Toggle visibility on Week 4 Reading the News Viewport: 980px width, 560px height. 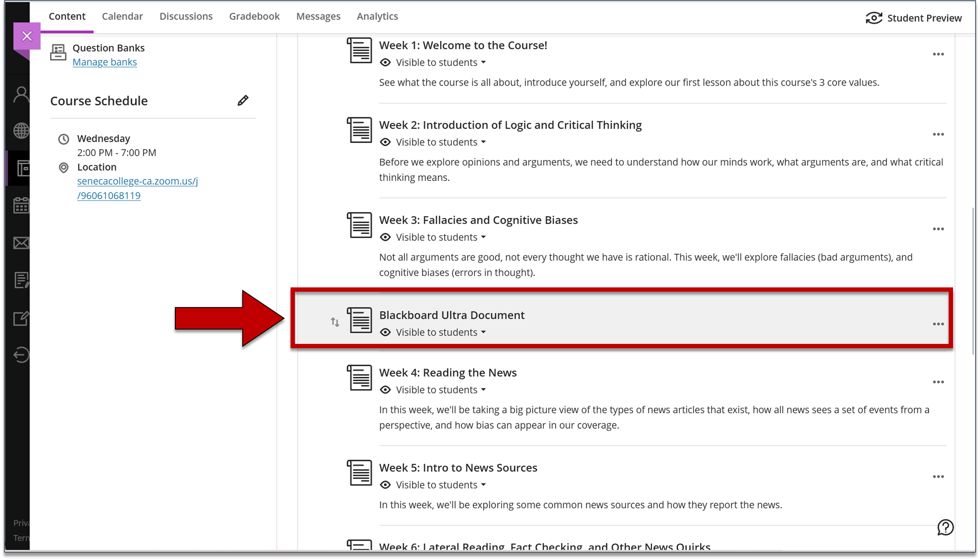click(x=434, y=390)
